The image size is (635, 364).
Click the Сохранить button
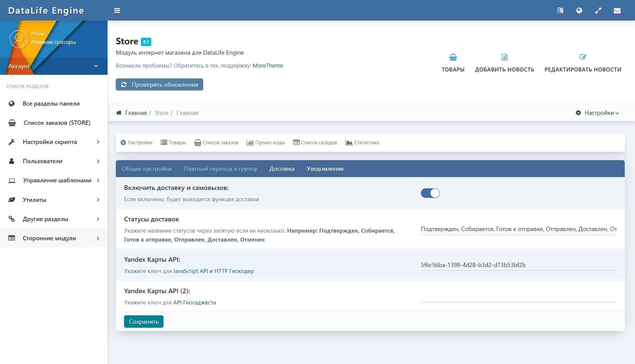(x=144, y=322)
